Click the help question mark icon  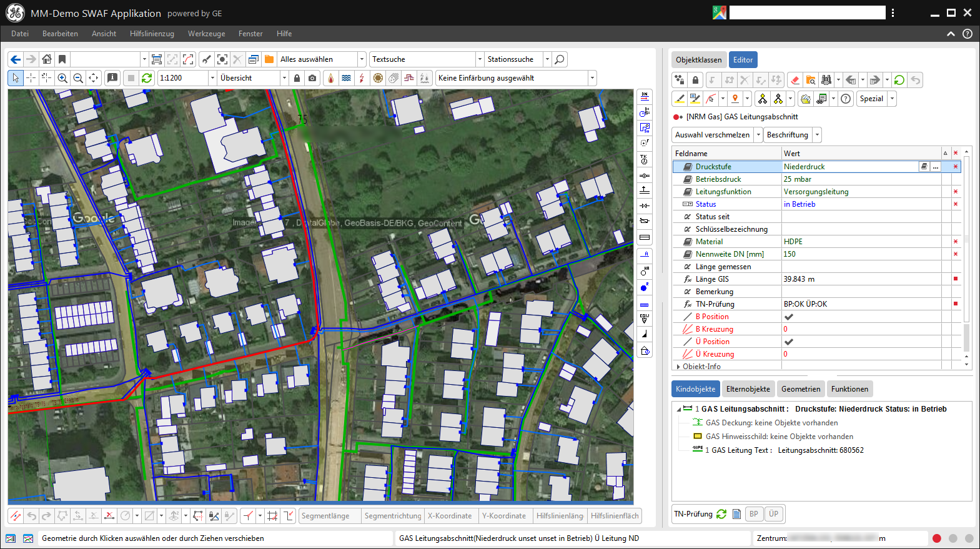point(846,99)
